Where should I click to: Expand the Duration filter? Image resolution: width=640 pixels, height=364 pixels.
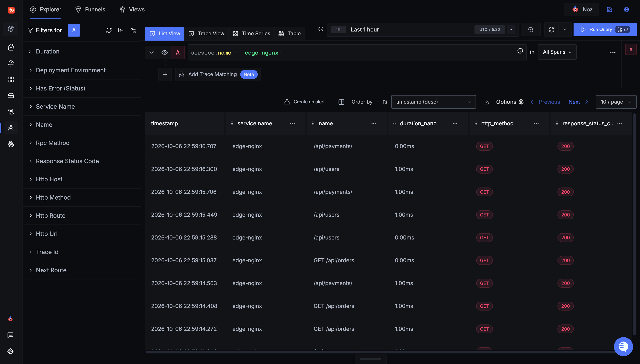(x=82, y=52)
